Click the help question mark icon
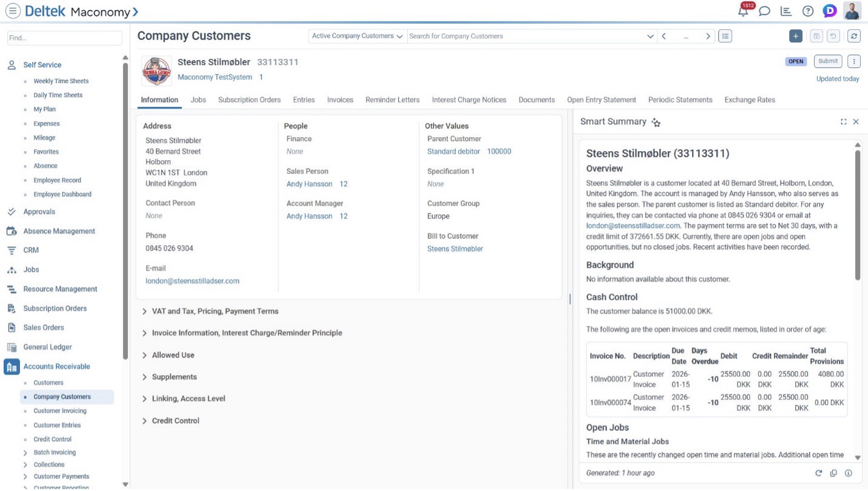 807,11
